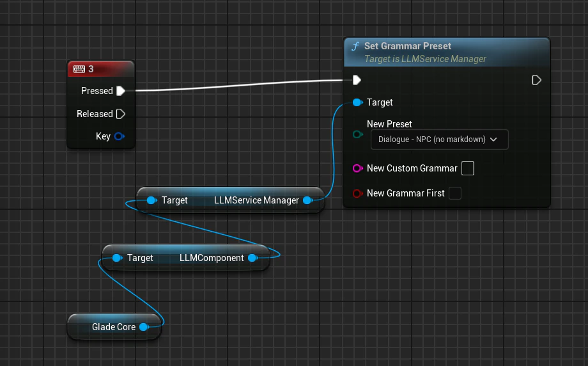
Task: Click the LLMService Manager output pin
Action: pos(308,200)
